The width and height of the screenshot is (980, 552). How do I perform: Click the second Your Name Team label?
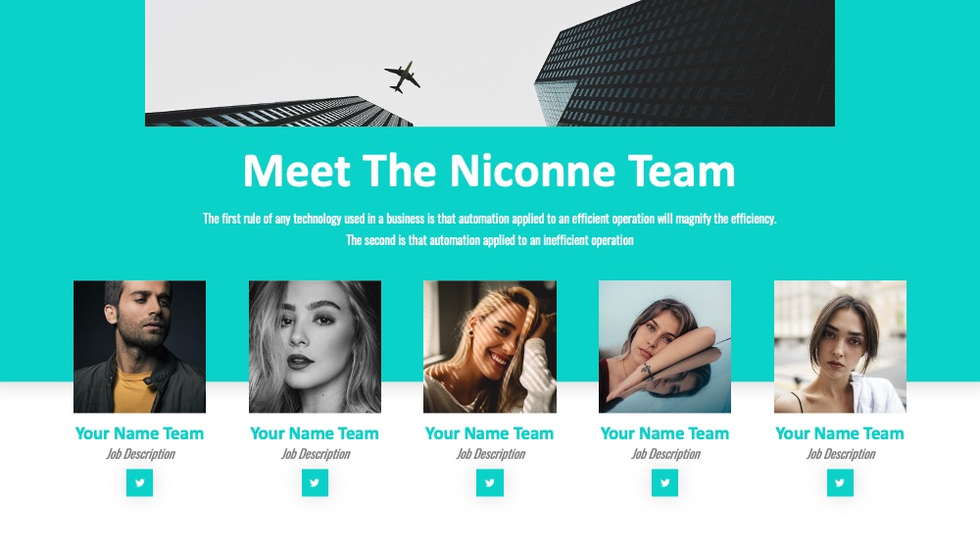(x=315, y=433)
